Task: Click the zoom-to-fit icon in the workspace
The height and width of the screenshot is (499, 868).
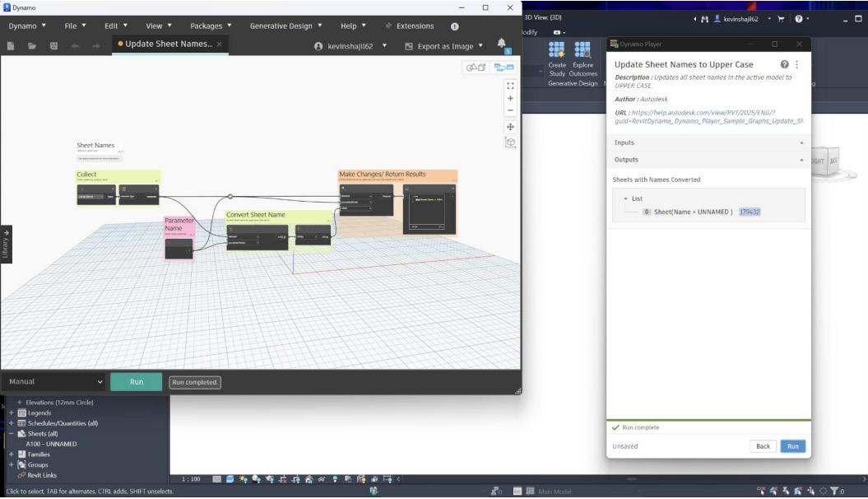Action: click(x=510, y=85)
